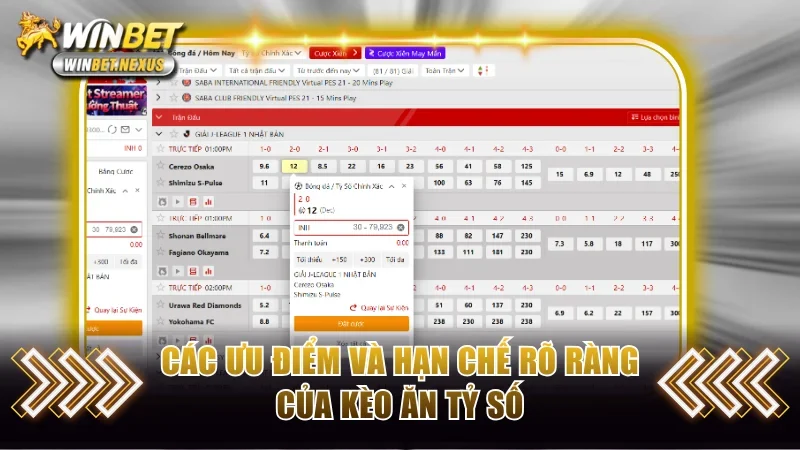This screenshot has width=800, height=450.
Task: Open the Từ trước đến nay dropdown
Action: pos(328,70)
